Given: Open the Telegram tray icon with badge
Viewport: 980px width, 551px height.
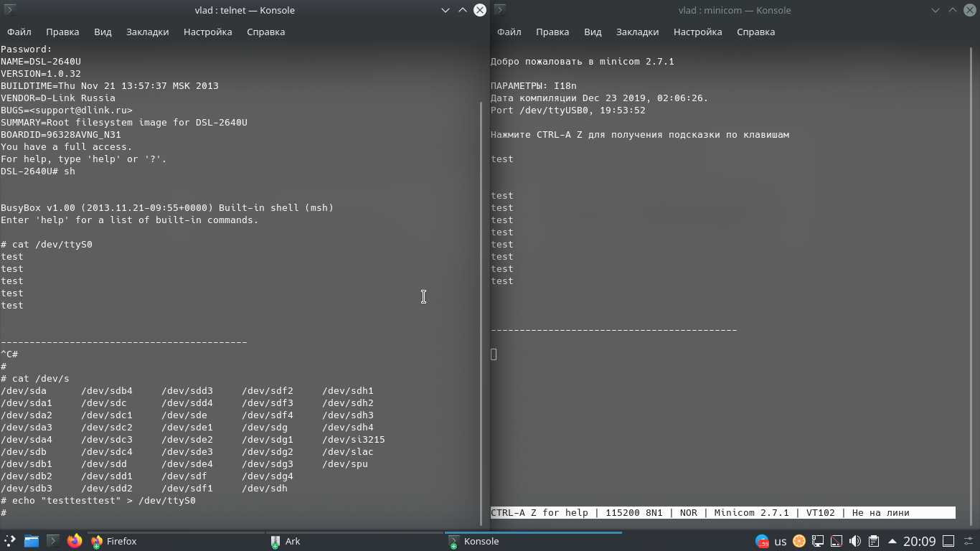Looking at the screenshot, I should tap(762, 541).
